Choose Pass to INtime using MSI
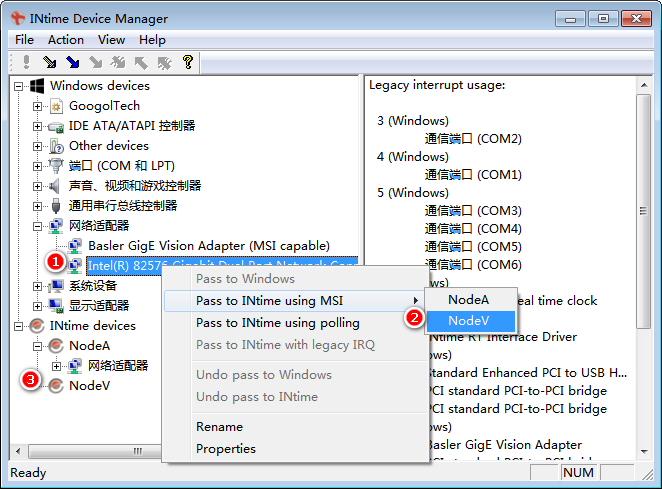Viewport: 662px width, 489px height. [x=294, y=301]
